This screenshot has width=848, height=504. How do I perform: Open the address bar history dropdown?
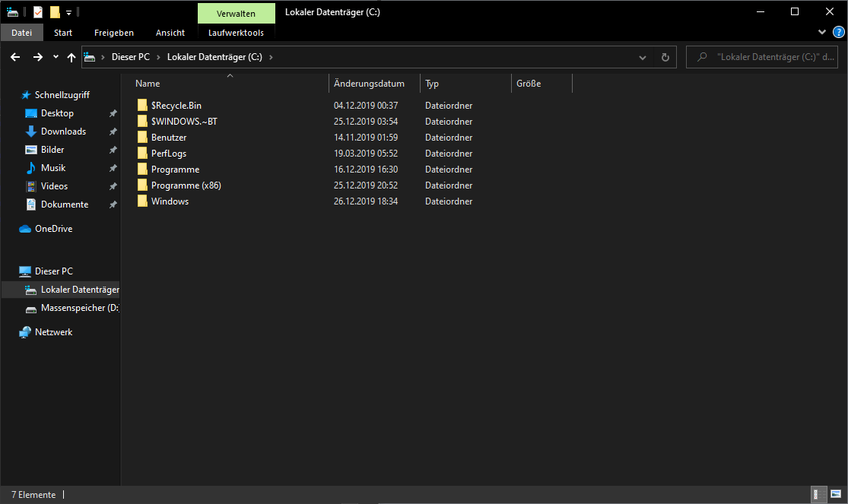pyautogui.click(x=643, y=57)
